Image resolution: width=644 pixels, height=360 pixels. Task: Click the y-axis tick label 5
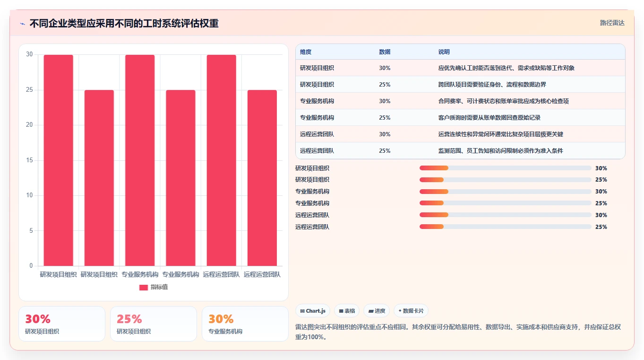31,231
